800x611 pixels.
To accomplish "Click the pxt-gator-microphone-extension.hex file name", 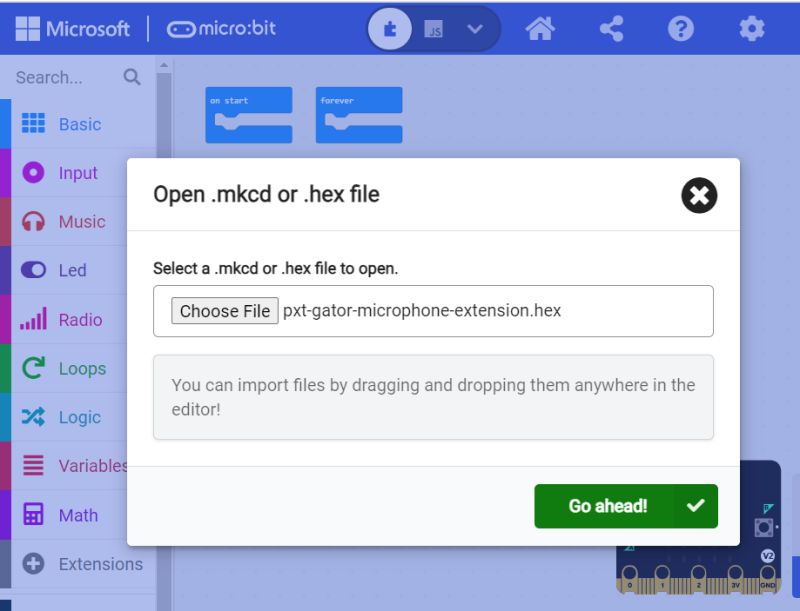I will pyautogui.click(x=422, y=310).
